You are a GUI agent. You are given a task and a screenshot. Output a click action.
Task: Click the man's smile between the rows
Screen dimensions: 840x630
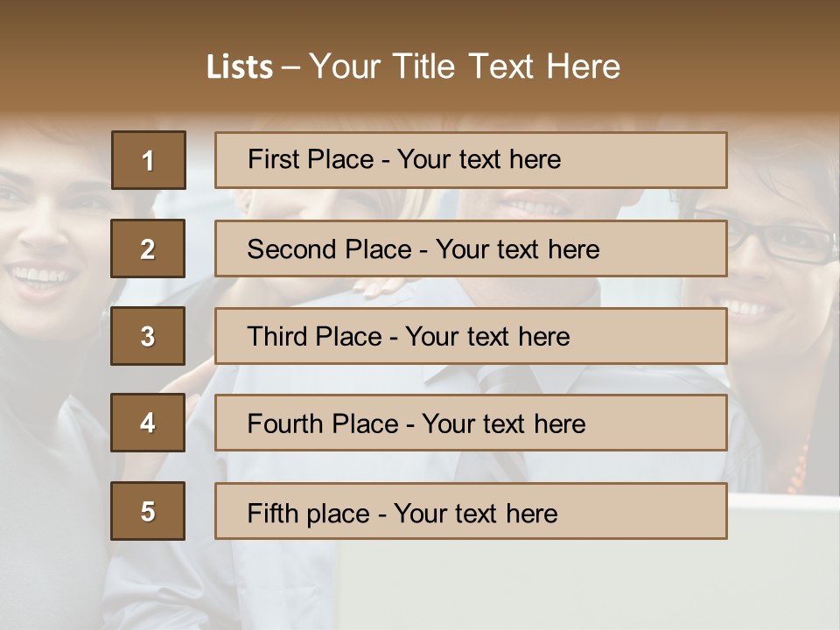coord(532,206)
